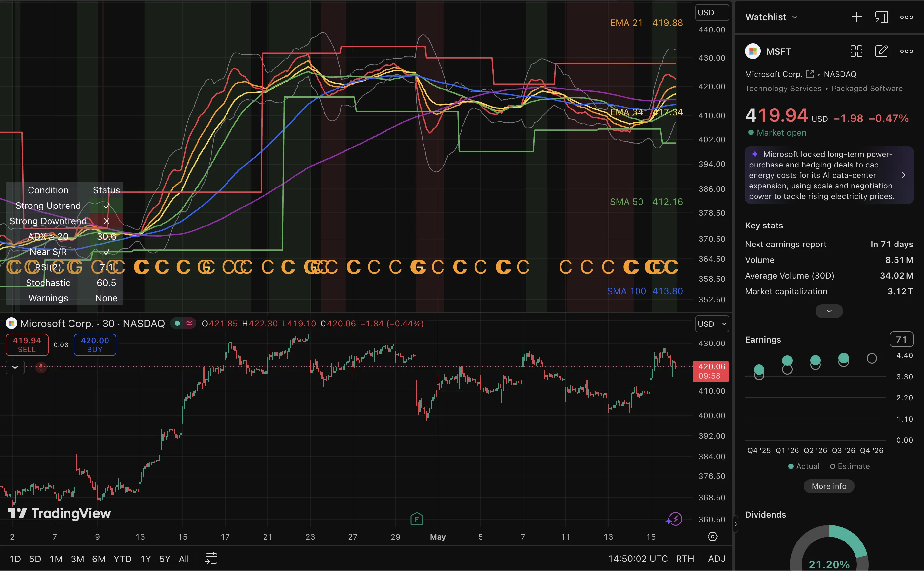Expand more key stats with the chevron button
Image resolution: width=924 pixels, height=571 pixels.
point(829,311)
